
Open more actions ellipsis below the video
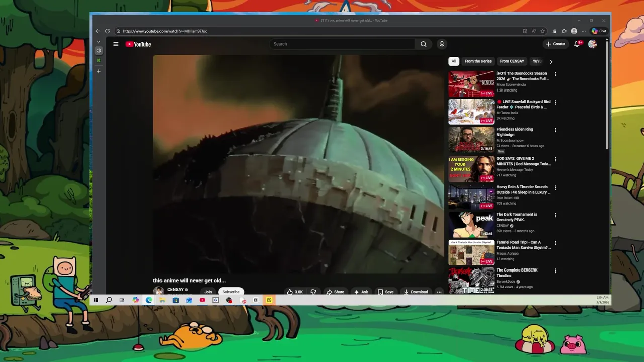pyautogui.click(x=439, y=292)
